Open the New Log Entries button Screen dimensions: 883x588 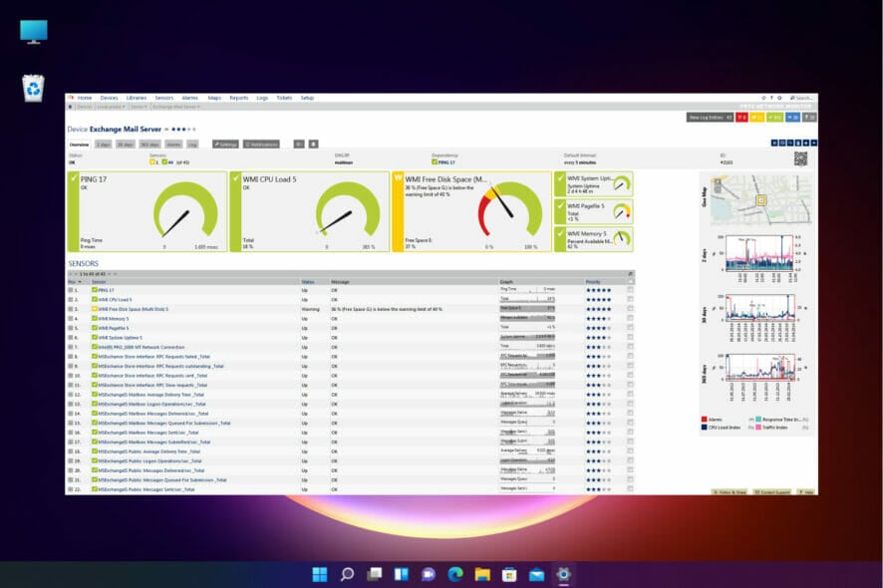tap(710, 118)
